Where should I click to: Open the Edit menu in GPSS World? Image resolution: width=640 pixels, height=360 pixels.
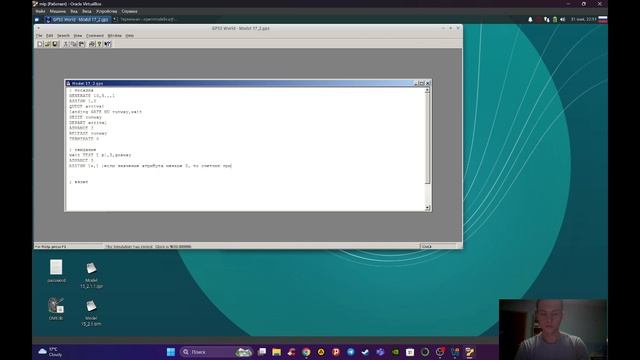(49, 36)
